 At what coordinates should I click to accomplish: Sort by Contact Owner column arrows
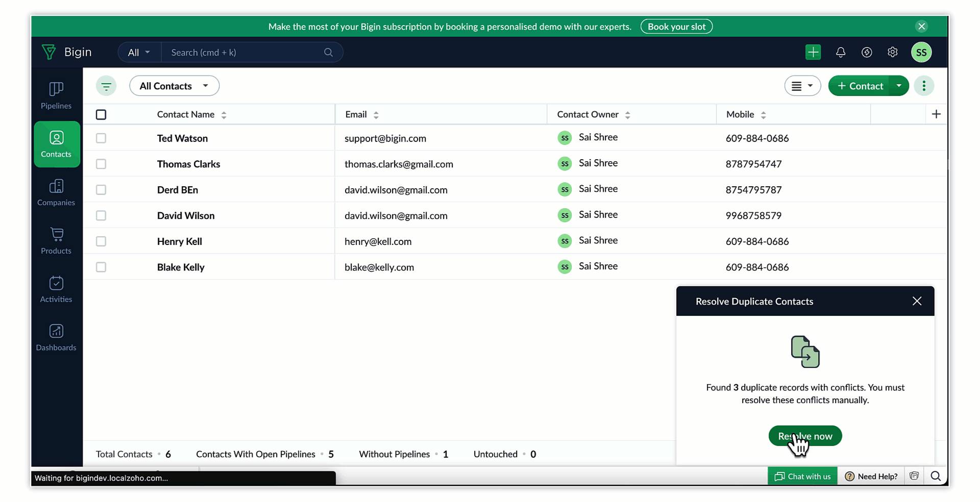[x=628, y=115]
